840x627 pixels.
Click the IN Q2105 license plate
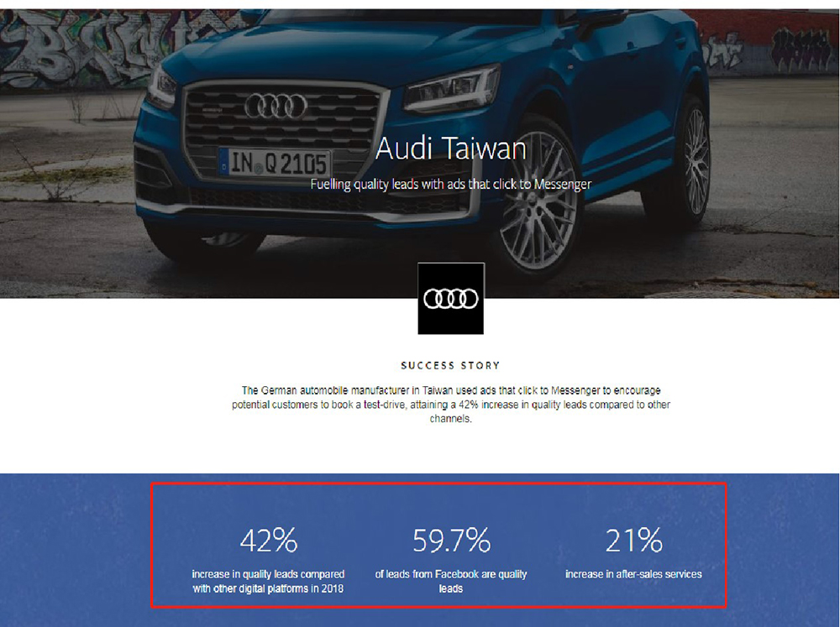[276, 164]
